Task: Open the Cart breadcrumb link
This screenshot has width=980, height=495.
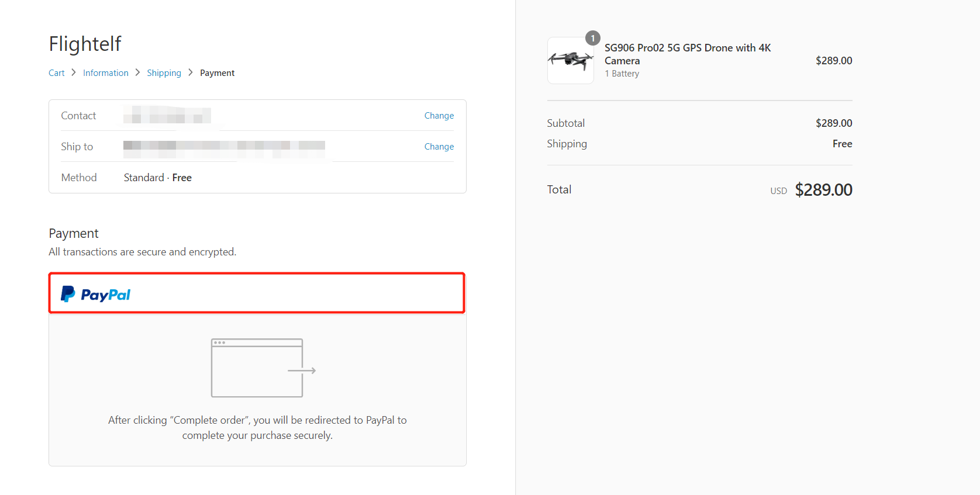Action: [x=57, y=73]
